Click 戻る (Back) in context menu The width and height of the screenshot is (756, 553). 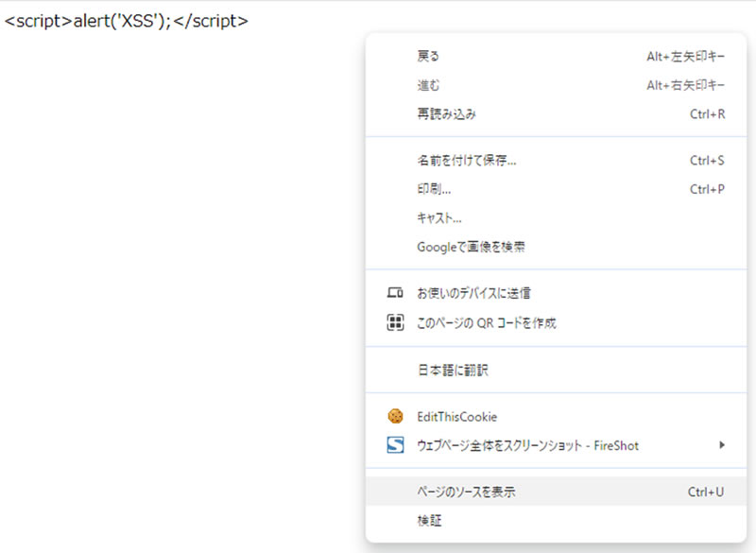click(x=556, y=57)
